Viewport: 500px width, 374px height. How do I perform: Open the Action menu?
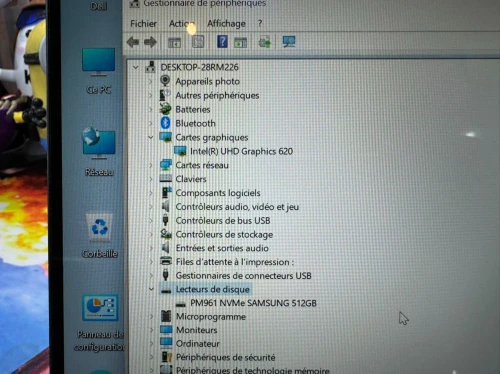pyautogui.click(x=182, y=24)
